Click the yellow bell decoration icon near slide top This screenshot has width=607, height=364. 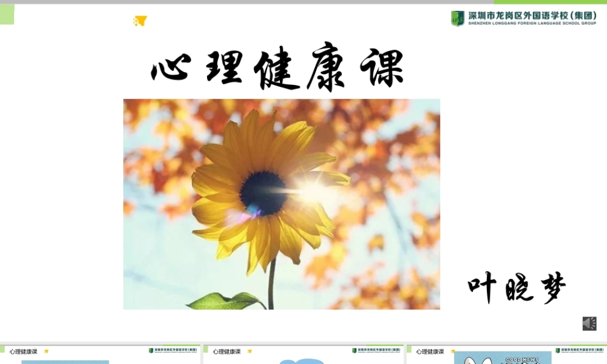(x=141, y=21)
